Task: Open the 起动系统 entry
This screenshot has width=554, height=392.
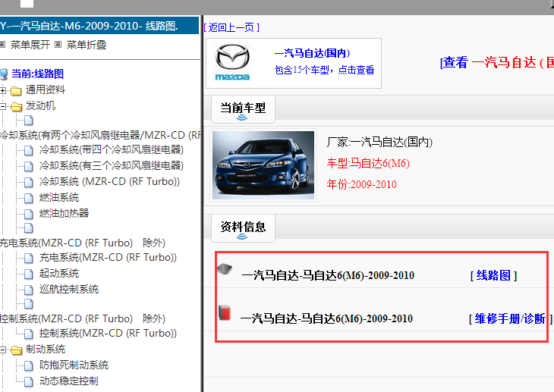Action: pos(59,274)
